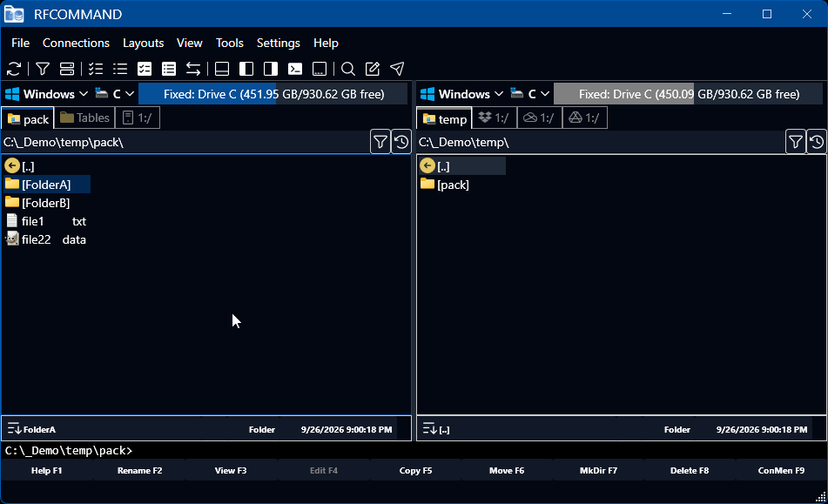Open the Help menu
828x504 pixels.
(x=326, y=43)
